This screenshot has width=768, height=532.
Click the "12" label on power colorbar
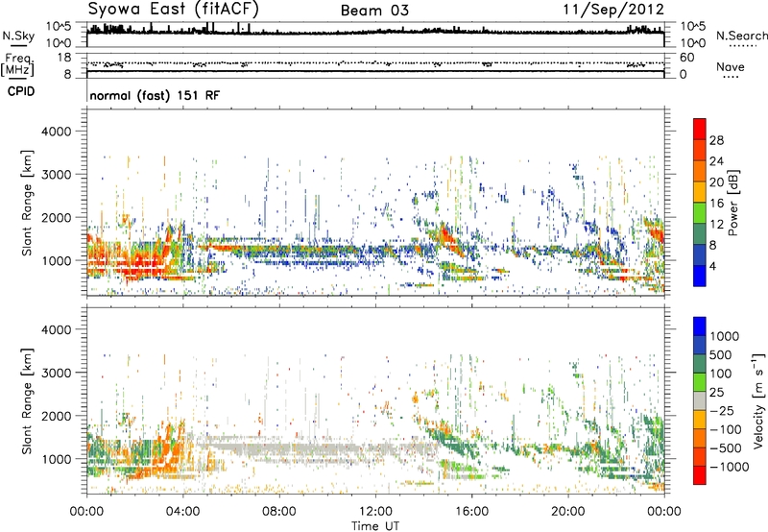click(x=716, y=225)
